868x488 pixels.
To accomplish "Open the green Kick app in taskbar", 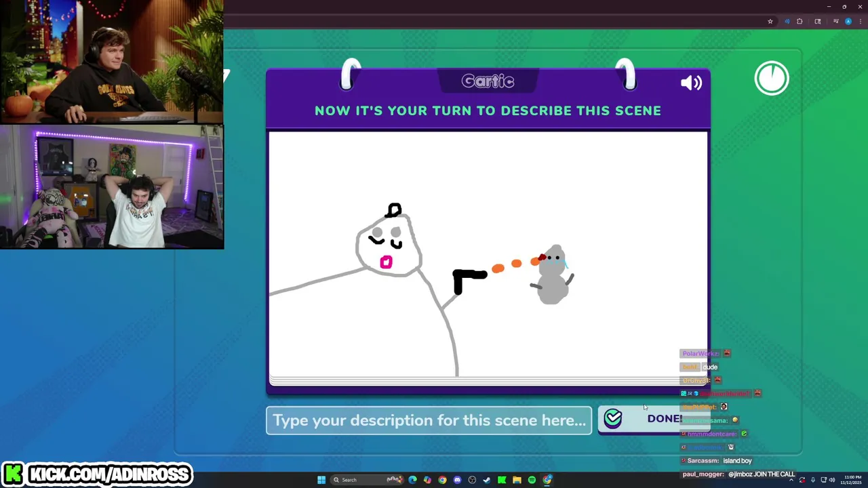I will 502,480.
